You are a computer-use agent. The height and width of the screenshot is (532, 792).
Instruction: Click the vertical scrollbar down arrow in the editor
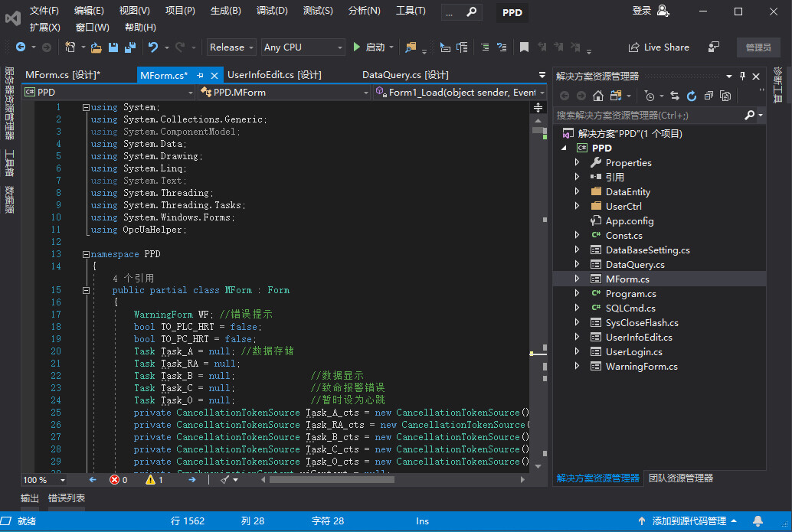click(x=538, y=466)
